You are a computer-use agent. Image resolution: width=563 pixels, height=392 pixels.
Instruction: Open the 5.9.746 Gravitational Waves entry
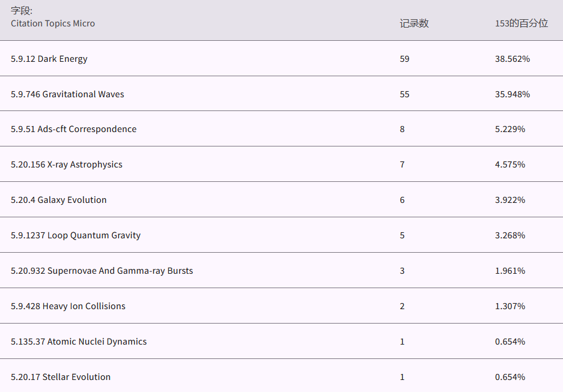(67, 94)
